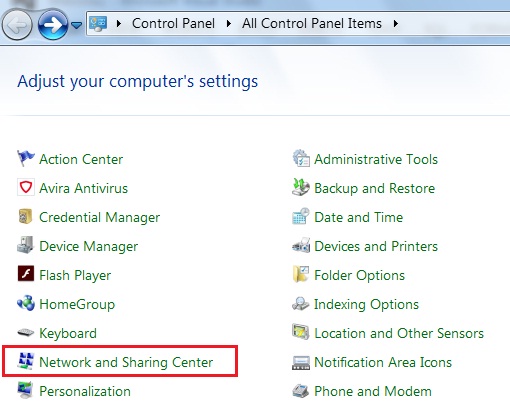The width and height of the screenshot is (510, 406).
Task: Open the Device Manager link
Action: coord(88,247)
